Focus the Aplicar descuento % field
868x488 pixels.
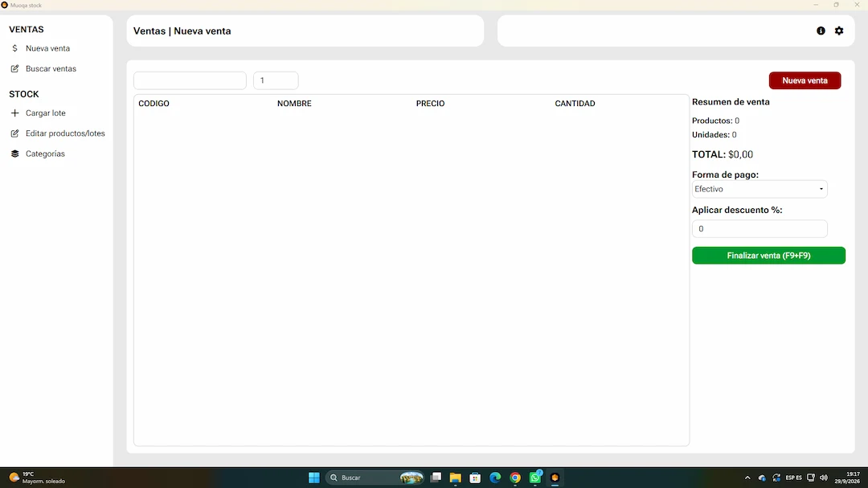[x=759, y=229]
